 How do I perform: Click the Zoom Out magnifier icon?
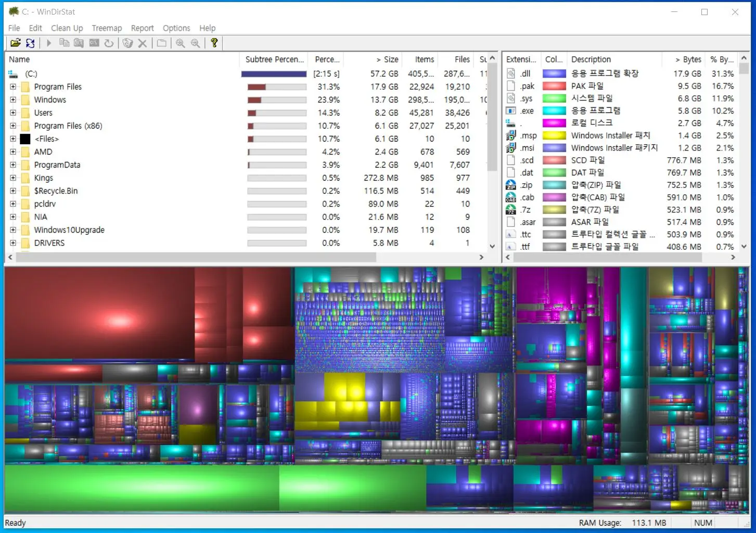pos(196,43)
